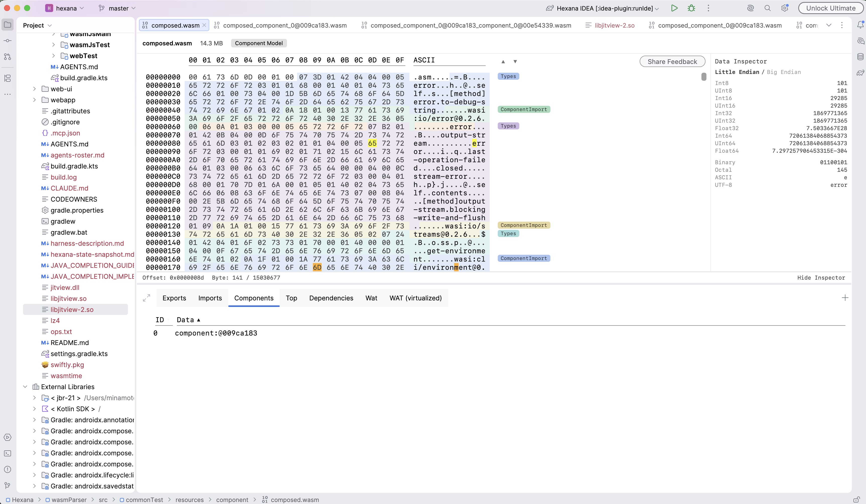The width and height of the screenshot is (866, 504).
Task: Open the Database tool window icon
Action: 860,57
